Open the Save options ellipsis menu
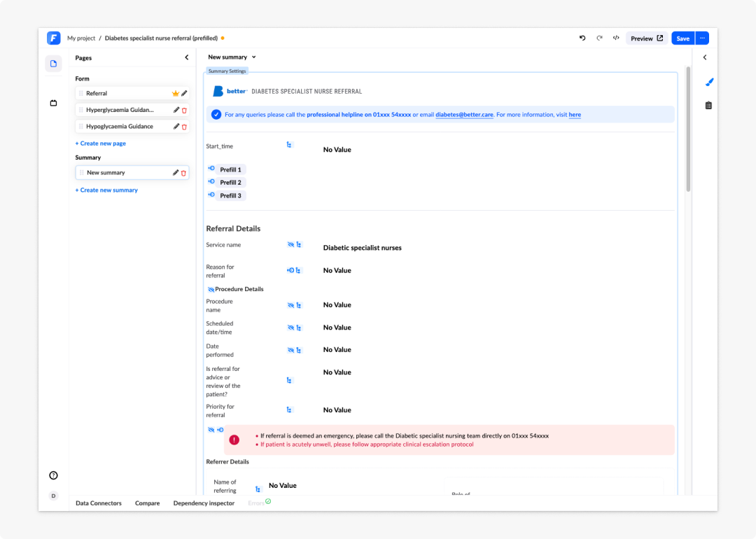The image size is (756, 539). [x=703, y=38]
